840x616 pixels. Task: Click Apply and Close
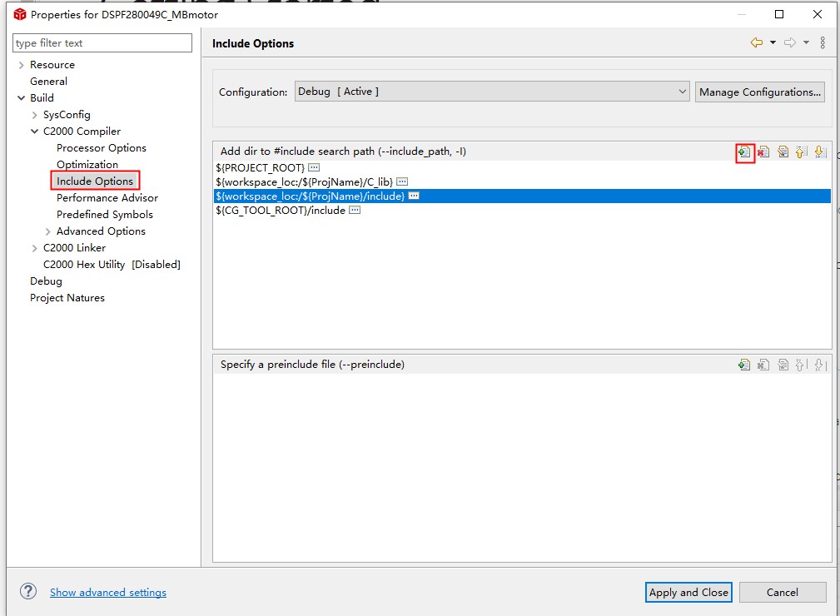pos(688,593)
